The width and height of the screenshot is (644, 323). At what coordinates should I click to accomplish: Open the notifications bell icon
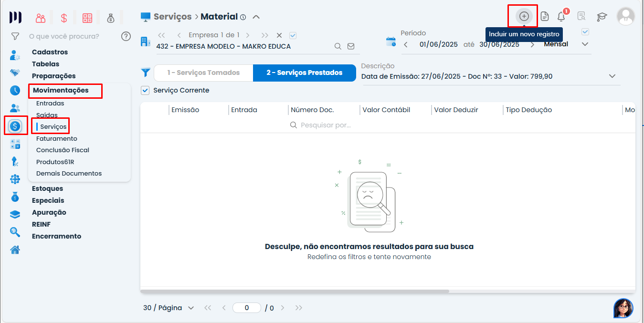tap(561, 17)
